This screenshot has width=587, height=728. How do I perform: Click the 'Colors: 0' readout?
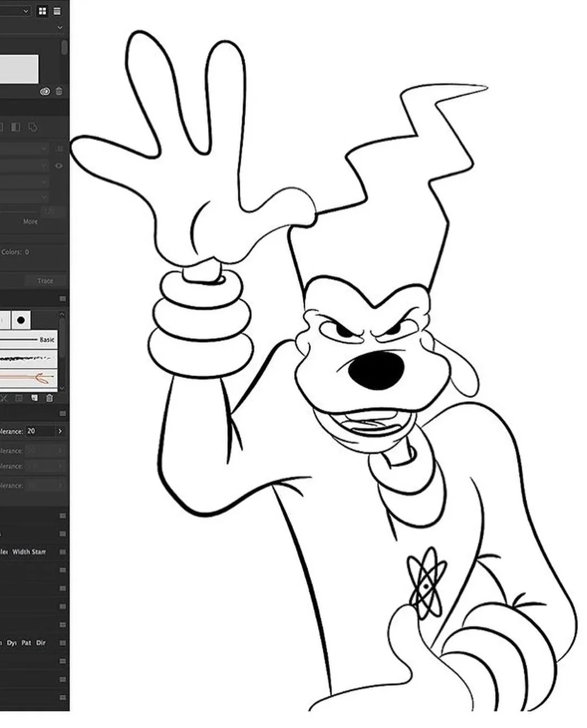(15, 252)
